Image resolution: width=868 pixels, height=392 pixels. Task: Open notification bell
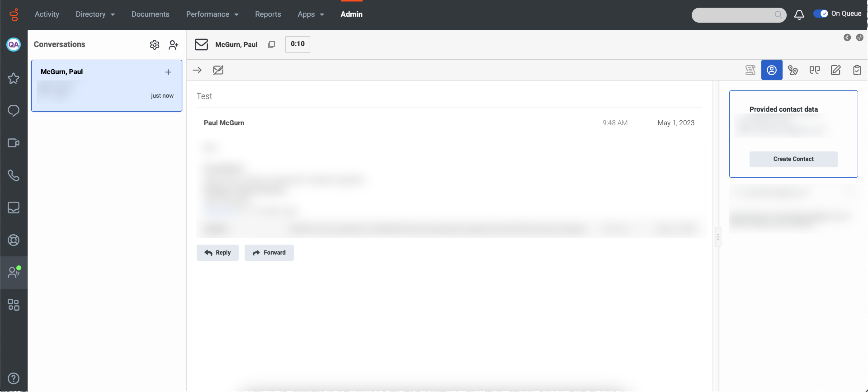(799, 14)
